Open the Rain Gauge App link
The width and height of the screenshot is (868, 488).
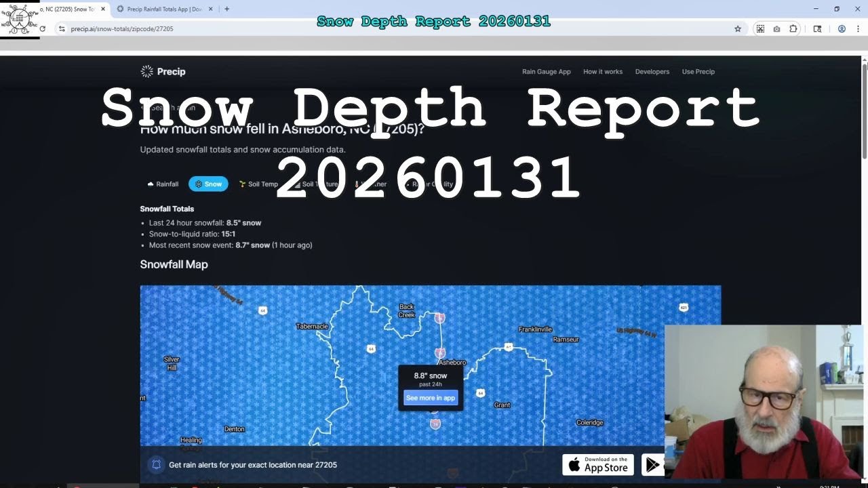coord(546,71)
